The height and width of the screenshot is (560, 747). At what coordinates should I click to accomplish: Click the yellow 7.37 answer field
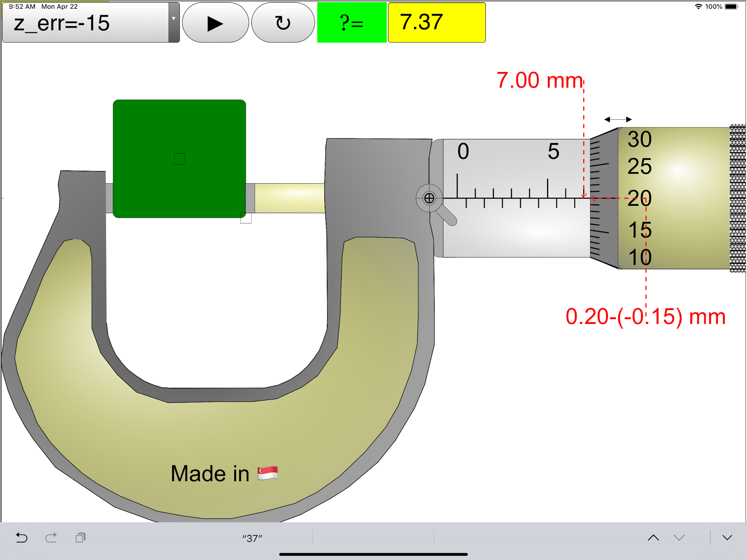pos(437,23)
